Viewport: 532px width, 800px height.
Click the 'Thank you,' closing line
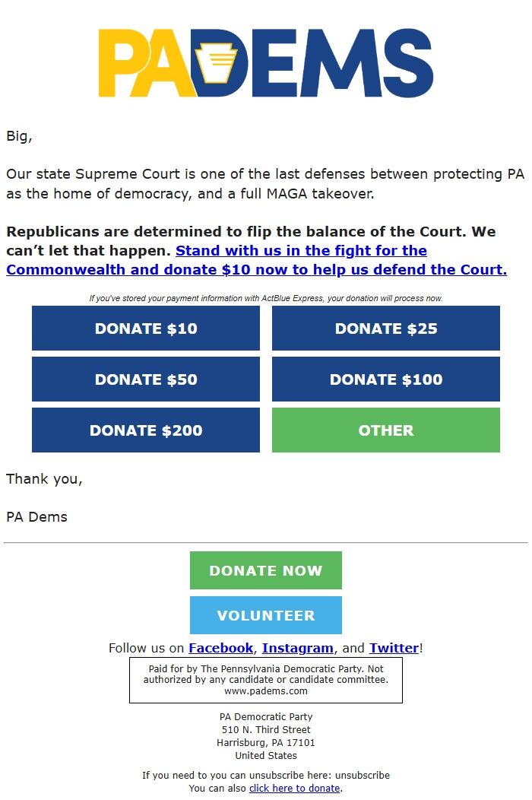[x=44, y=479]
